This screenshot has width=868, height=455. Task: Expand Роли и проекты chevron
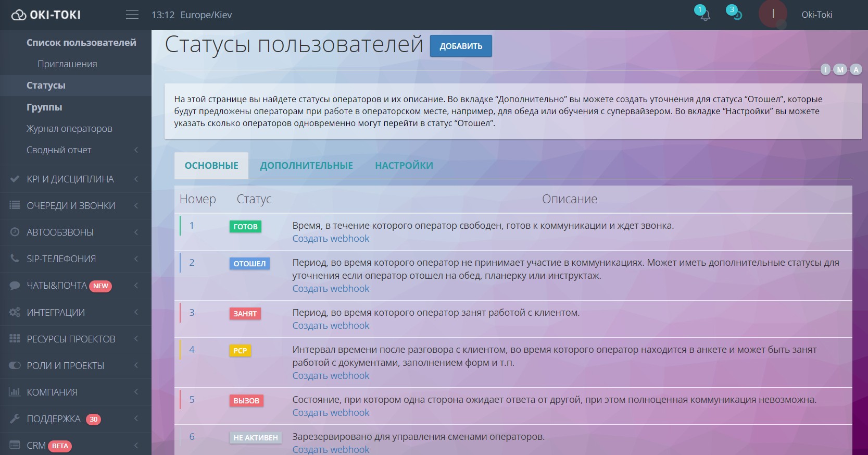(136, 365)
